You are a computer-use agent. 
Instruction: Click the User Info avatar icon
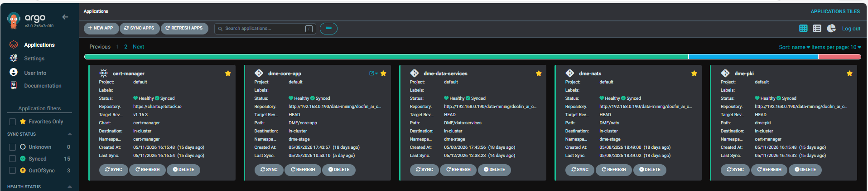pos(14,72)
